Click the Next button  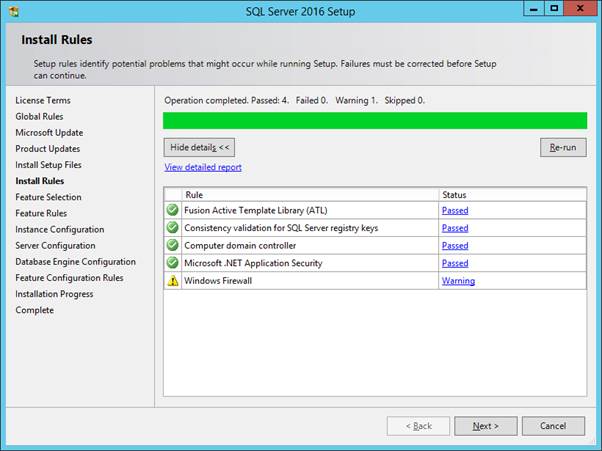pos(486,426)
